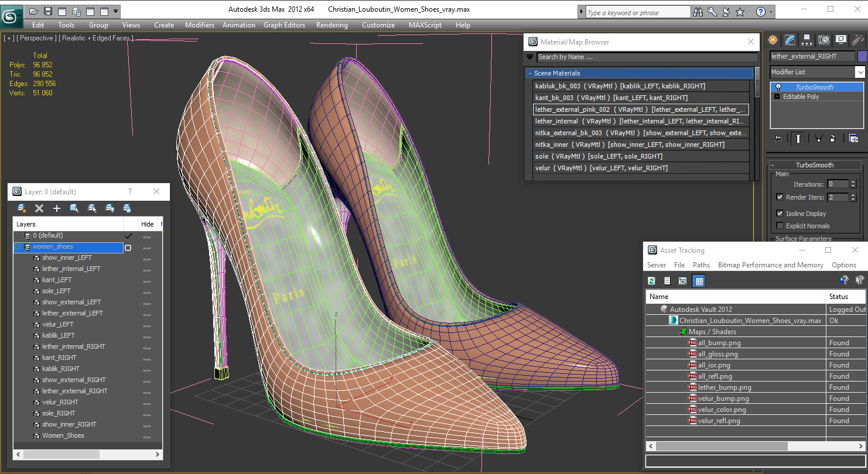Open the binoculars search icon

pos(698,12)
